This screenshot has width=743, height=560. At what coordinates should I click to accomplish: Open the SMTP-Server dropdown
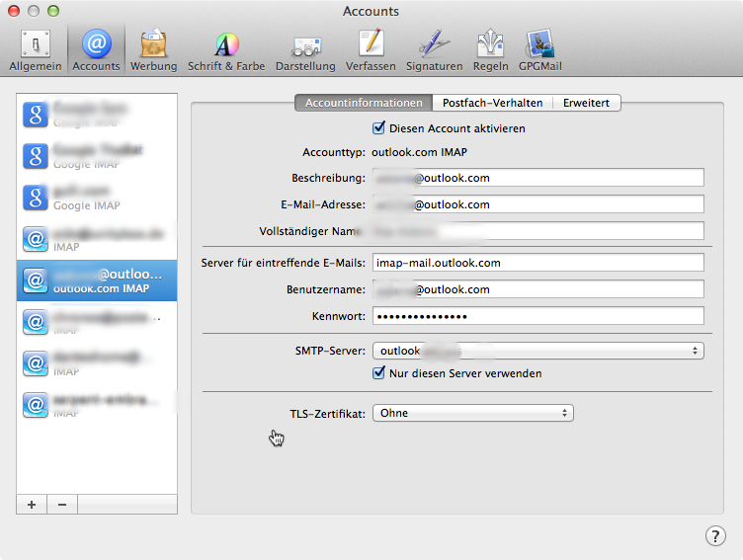point(538,351)
